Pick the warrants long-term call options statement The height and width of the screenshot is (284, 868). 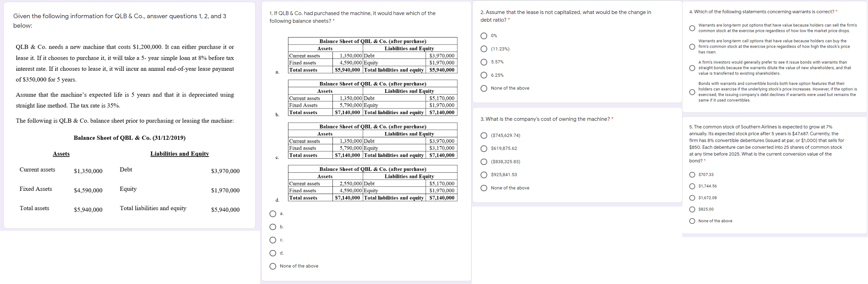point(692,46)
